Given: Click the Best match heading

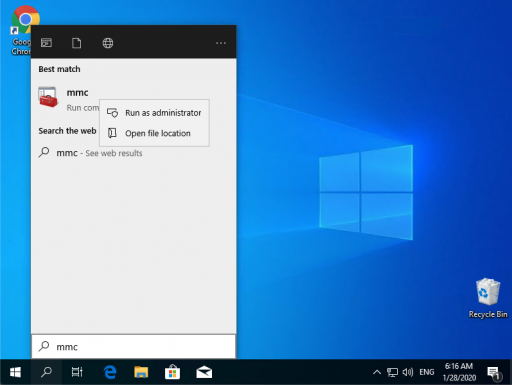Looking at the screenshot, I should click(59, 69).
